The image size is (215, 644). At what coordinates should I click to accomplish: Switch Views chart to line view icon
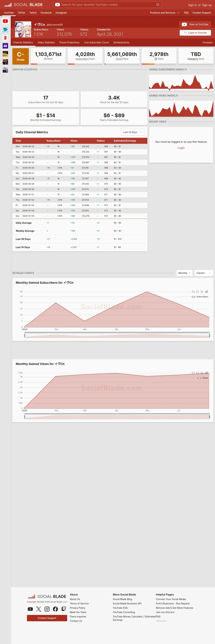pyautogui.click(x=202, y=373)
